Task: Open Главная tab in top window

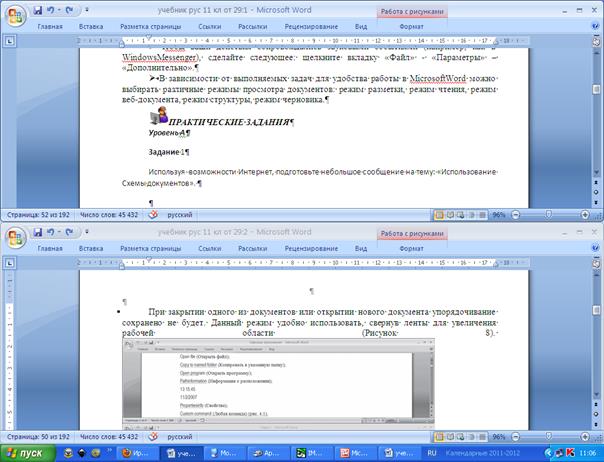Action: [x=50, y=27]
